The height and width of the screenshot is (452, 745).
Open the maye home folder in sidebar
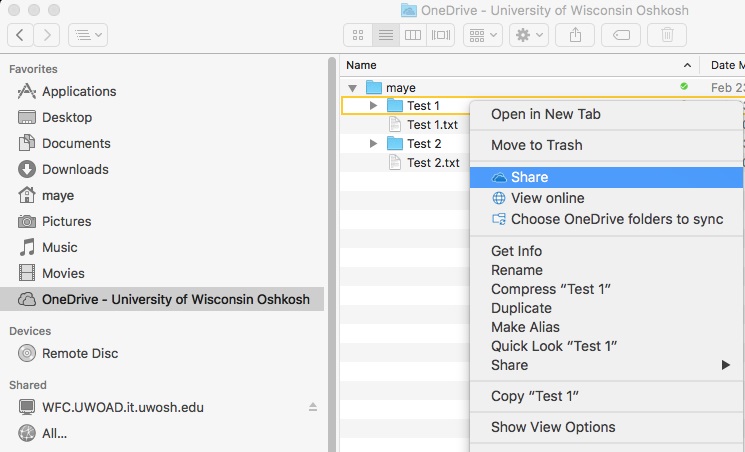(46, 195)
